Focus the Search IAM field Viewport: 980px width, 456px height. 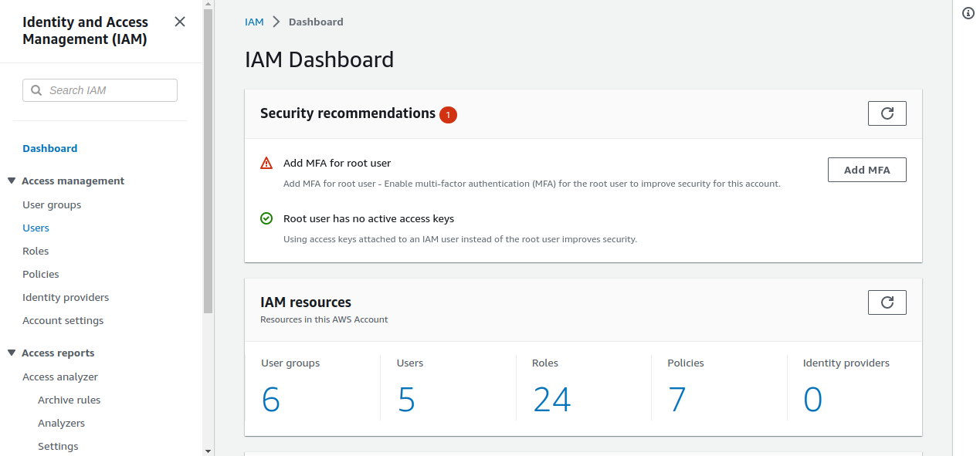[100, 90]
